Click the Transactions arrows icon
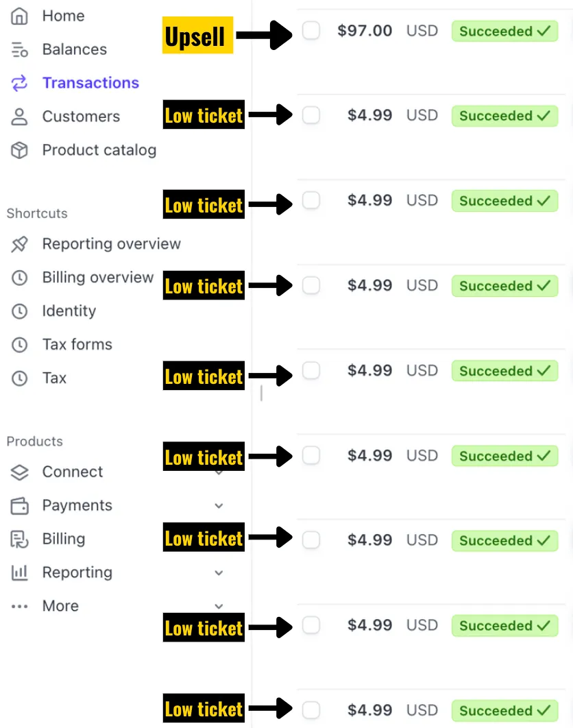Viewport: 573px width, 728px height. (19, 83)
